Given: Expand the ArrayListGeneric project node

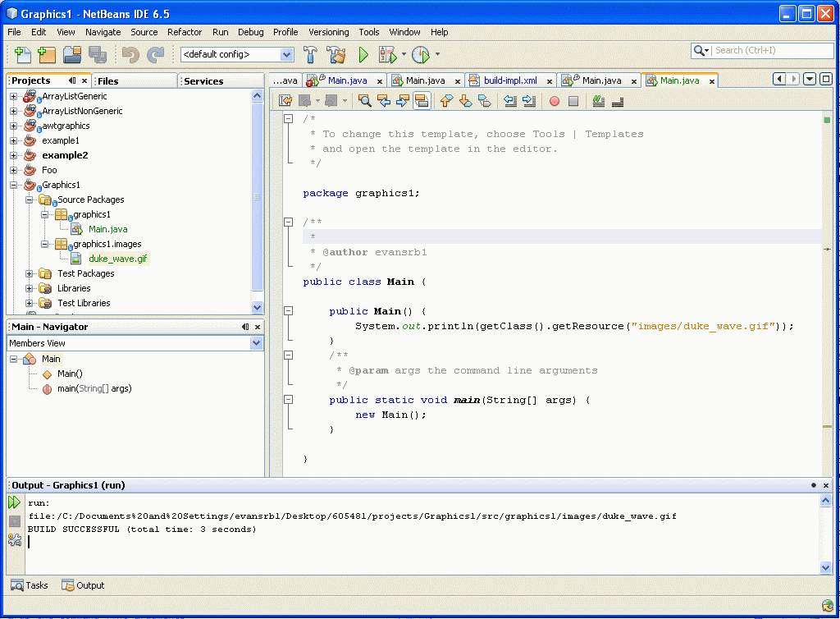Looking at the screenshot, I should [x=13, y=97].
